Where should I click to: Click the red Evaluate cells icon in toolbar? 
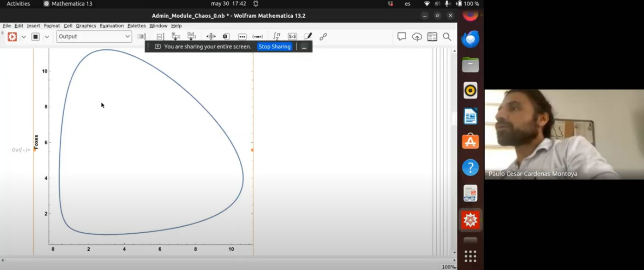click(13, 37)
